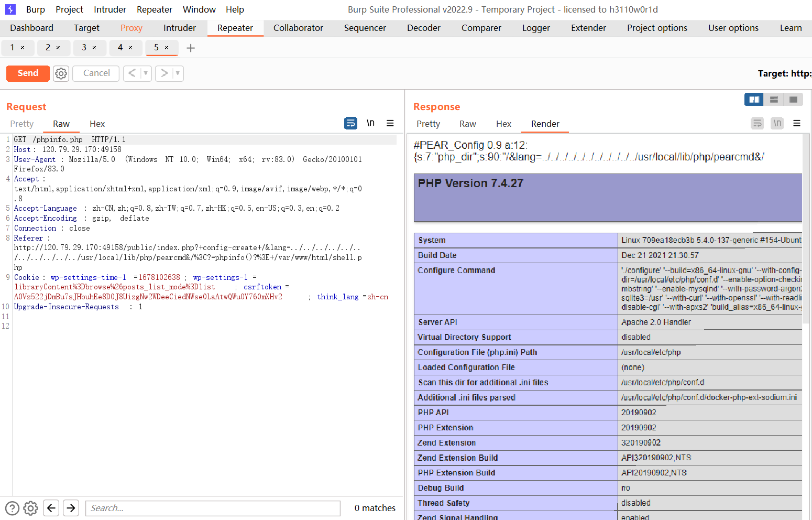Open the Repeater menu
Image resolution: width=812 pixels, height=520 pixels.
coord(155,9)
